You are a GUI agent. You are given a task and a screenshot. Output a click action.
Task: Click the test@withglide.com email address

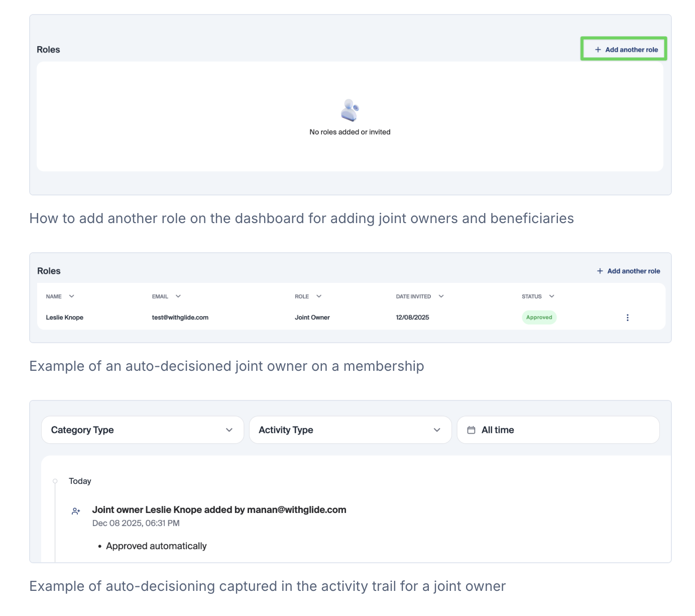180,317
